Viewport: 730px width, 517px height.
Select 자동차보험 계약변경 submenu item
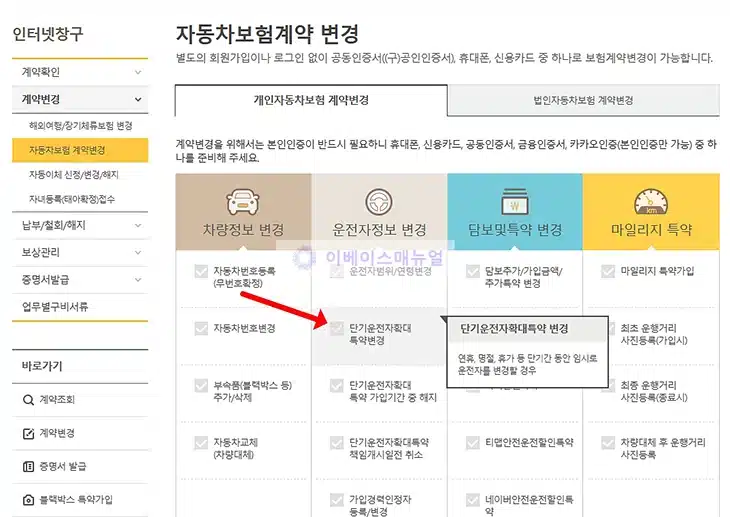(x=80, y=150)
